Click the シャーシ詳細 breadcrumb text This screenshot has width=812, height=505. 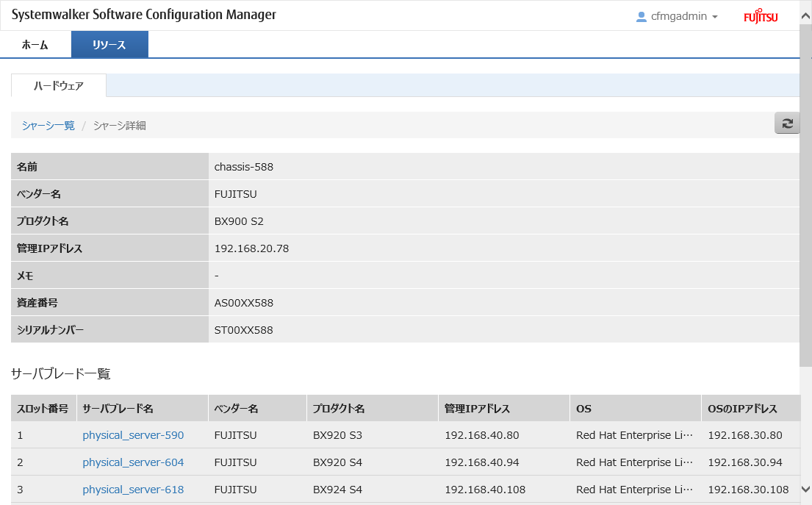click(120, 126)
